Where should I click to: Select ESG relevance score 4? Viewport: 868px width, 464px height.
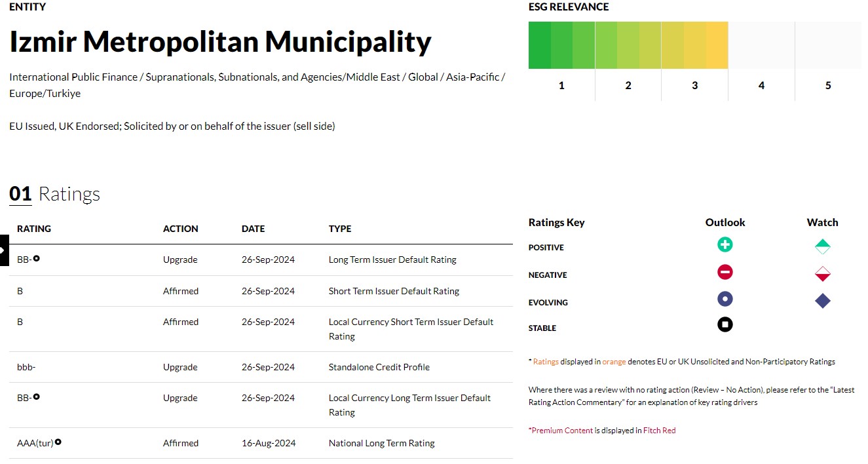tap(761, 86)
